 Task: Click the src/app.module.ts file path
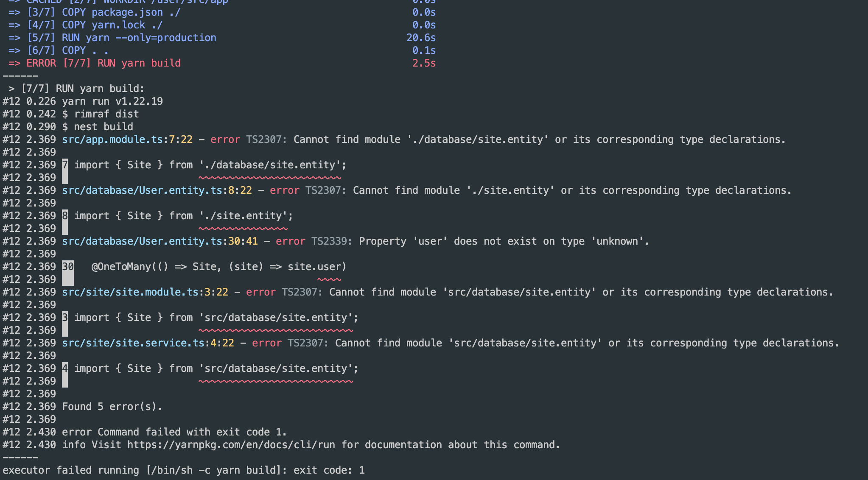click(112, 140)
